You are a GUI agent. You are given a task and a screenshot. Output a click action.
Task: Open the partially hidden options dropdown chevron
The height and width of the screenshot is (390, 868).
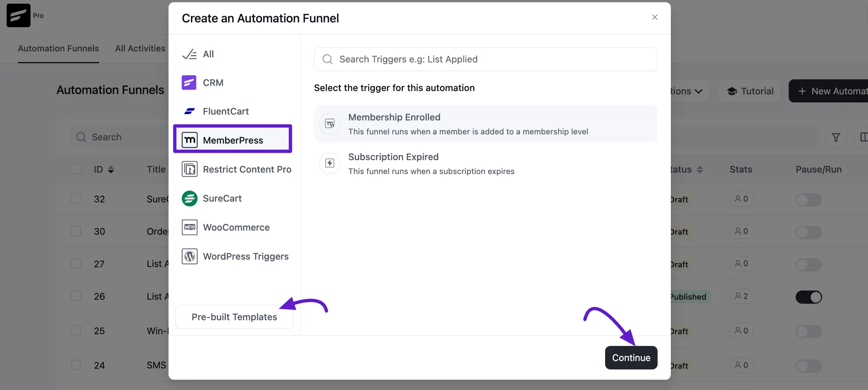point(698,91)
